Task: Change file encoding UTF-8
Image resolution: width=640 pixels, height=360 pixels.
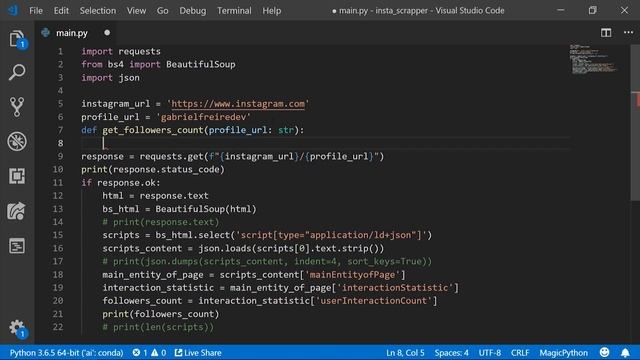Action: click(489, 352)
